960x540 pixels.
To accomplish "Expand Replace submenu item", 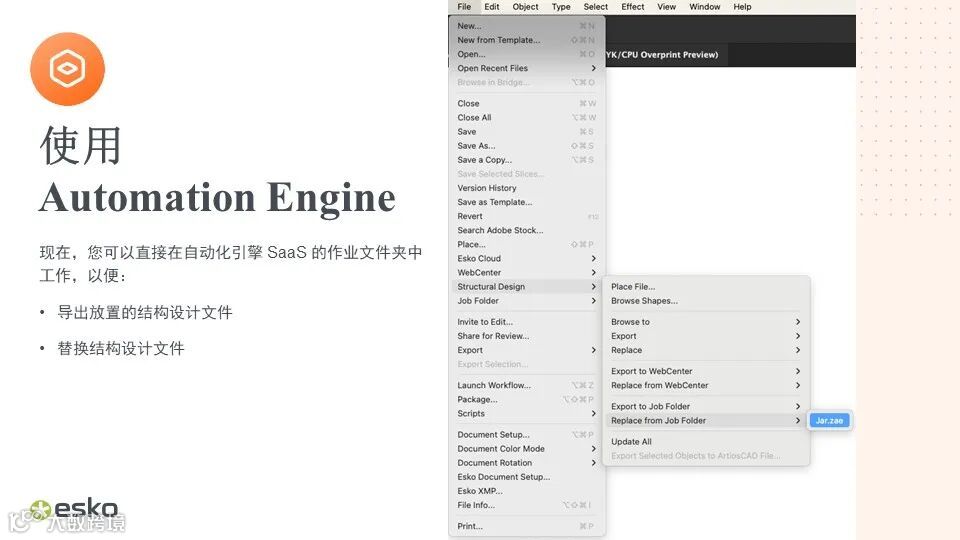I will point(706,350).
